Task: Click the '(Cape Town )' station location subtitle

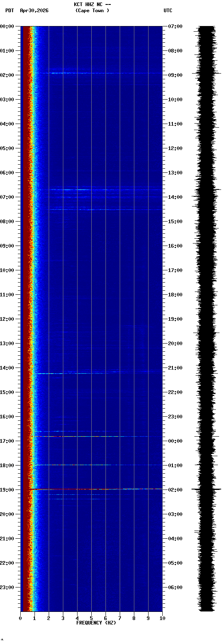Action: 93,11
